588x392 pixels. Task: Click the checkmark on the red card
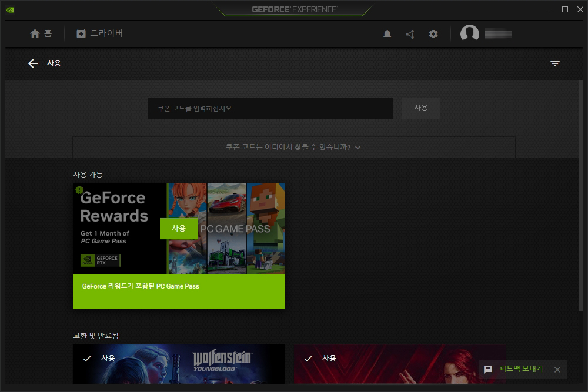point(308,359)
